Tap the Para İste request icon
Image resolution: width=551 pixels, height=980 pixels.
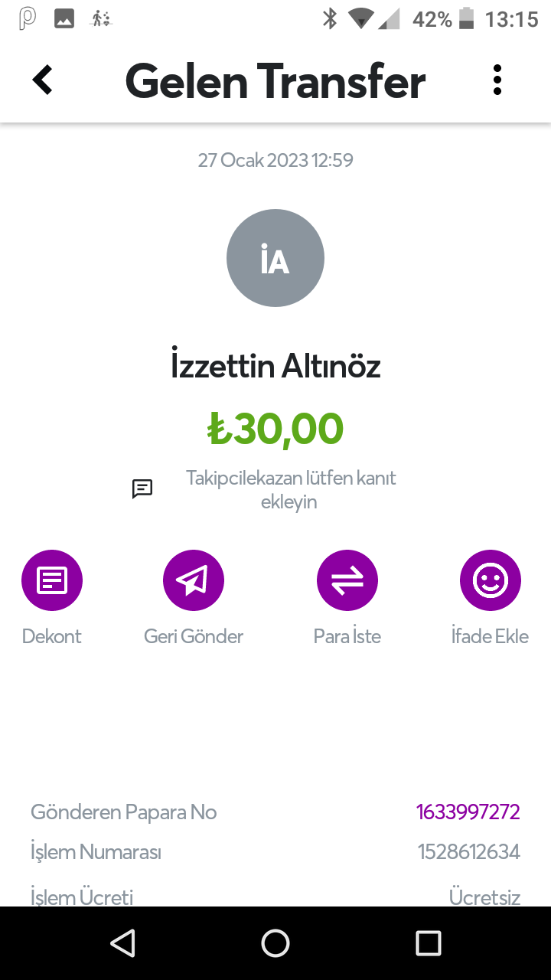tap(347, 580)
